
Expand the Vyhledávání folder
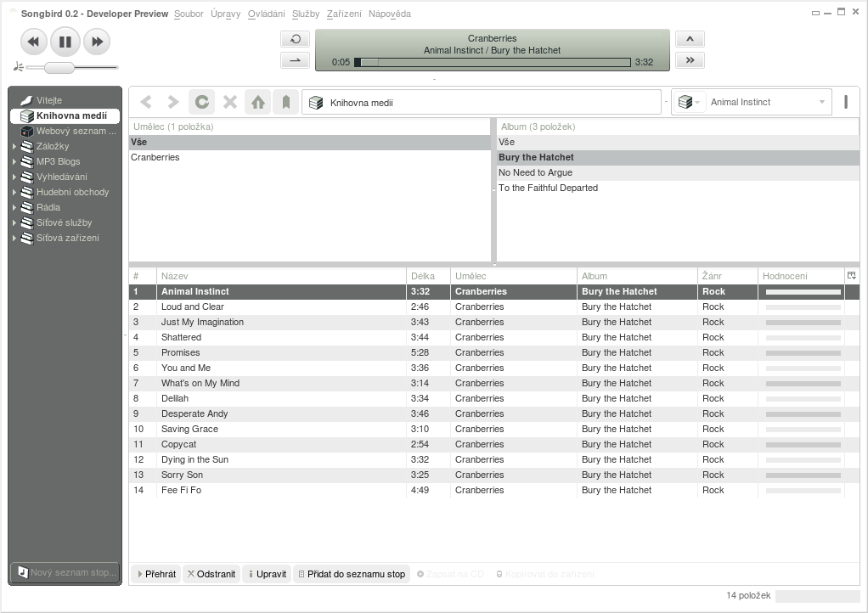pos(14,177)
